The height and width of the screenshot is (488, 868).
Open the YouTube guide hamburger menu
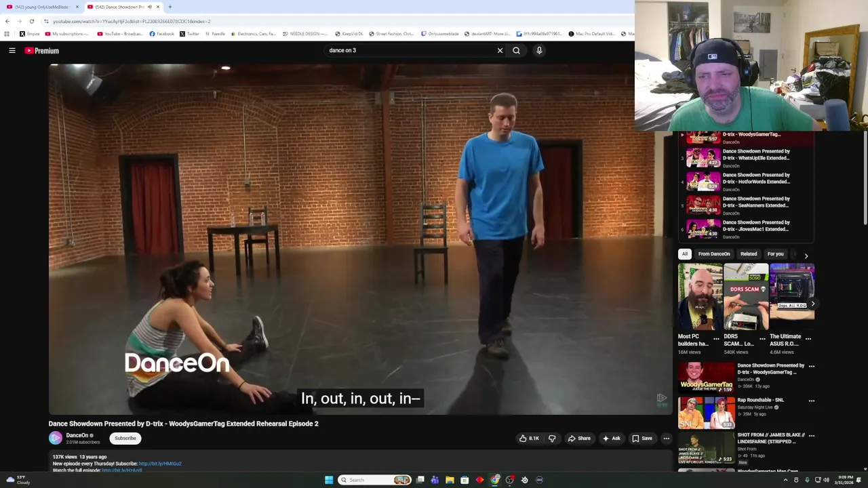(x=12, y=50)
